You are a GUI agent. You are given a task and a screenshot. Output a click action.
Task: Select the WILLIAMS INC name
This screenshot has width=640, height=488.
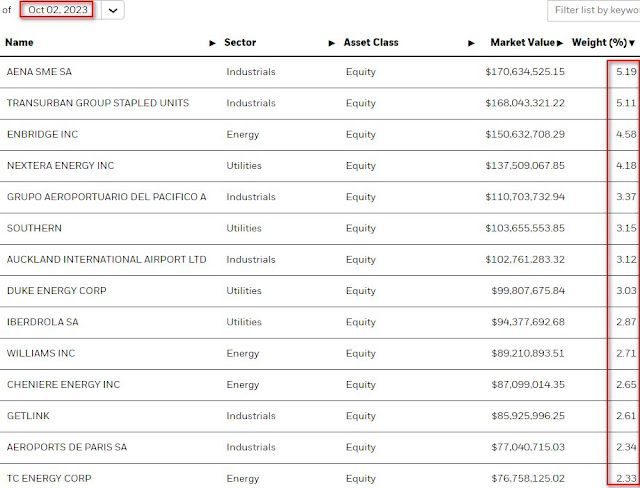coord(41,353)
